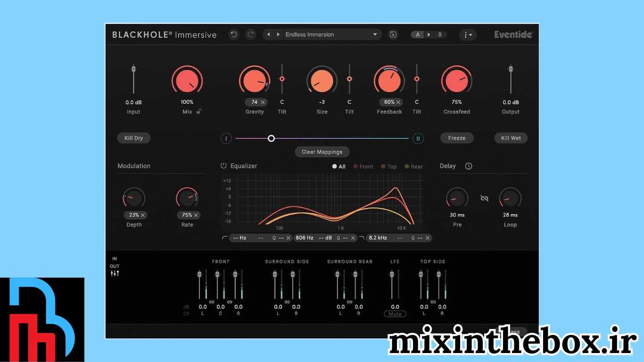Reset the low-cut EQ band X
644x362 pixels.
pos(288,238)
